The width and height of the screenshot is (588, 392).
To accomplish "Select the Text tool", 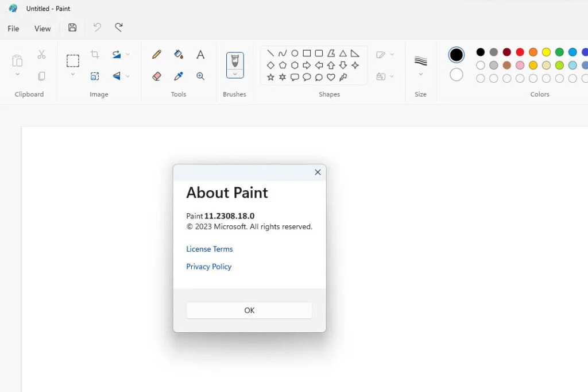I will click(x=200, y=55).
